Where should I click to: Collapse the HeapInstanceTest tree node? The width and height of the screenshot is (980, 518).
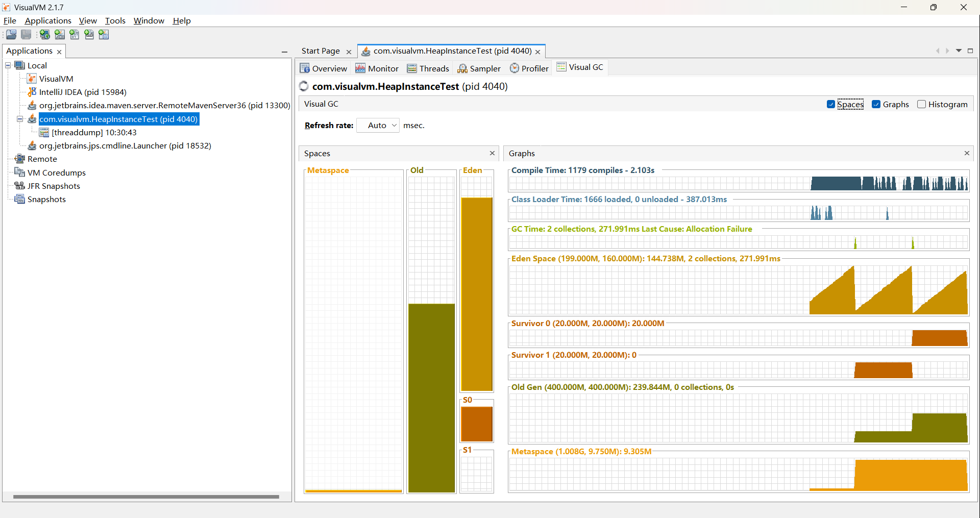coord(20,119)
